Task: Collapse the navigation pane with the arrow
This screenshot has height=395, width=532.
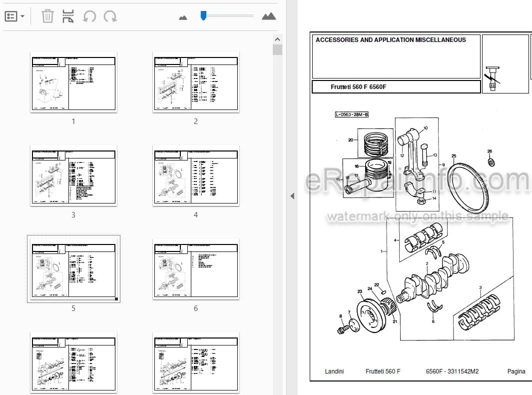Action: pyautogui.click(x=292, y=196)
